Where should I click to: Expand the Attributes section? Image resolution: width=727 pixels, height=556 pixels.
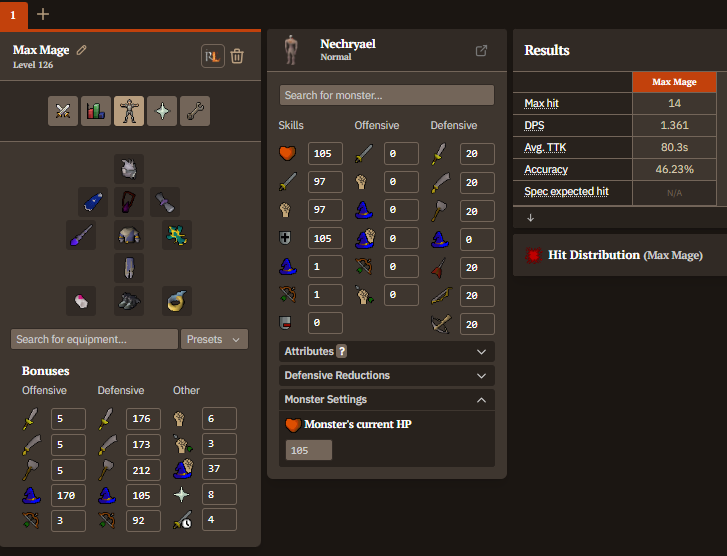pyautogui.click(x=387, y=351)
